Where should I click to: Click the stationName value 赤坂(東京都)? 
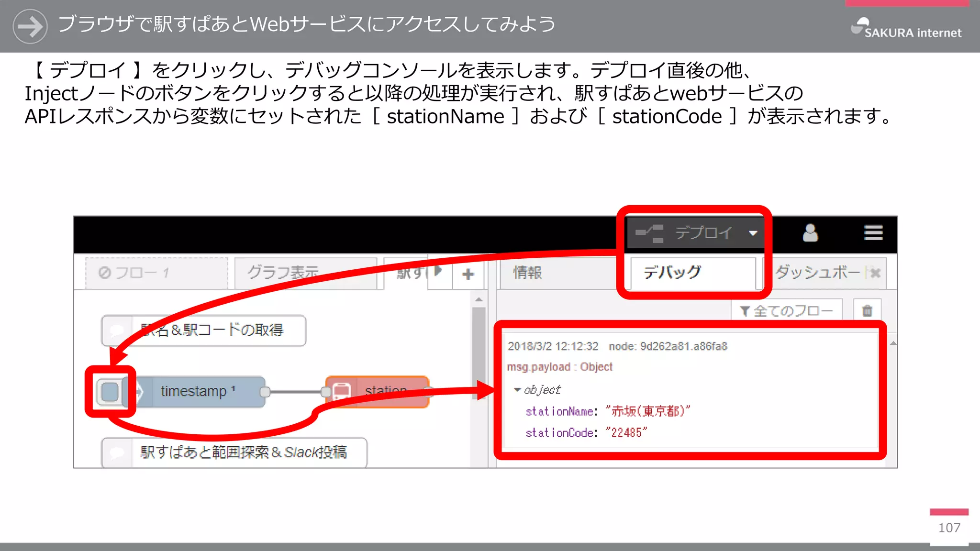648,411
